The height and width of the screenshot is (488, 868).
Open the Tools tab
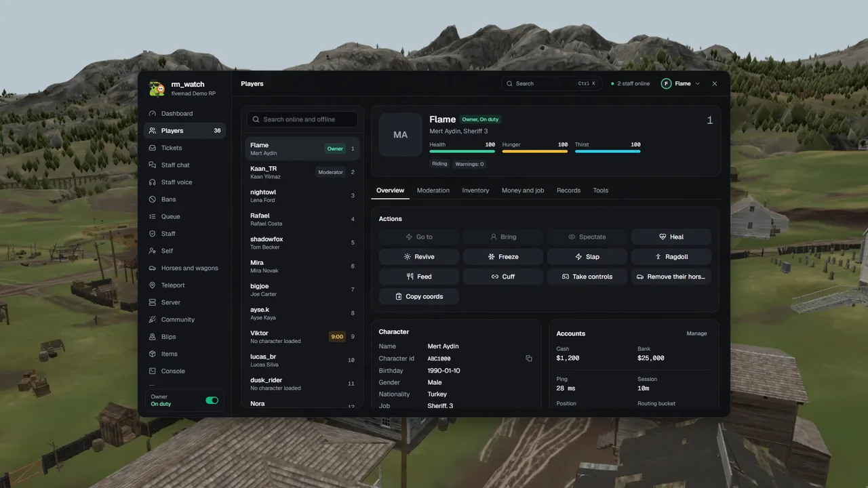tap(601, 190)
